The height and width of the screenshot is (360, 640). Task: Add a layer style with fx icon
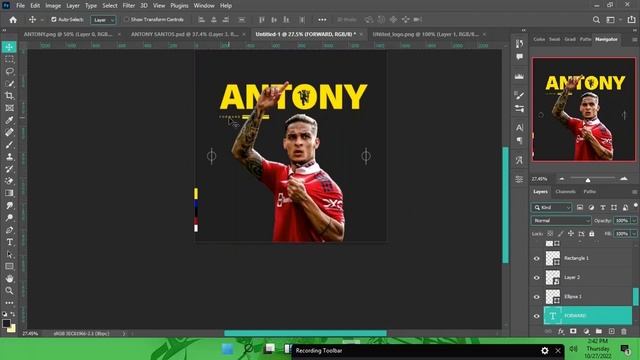[x=561, y=331]
